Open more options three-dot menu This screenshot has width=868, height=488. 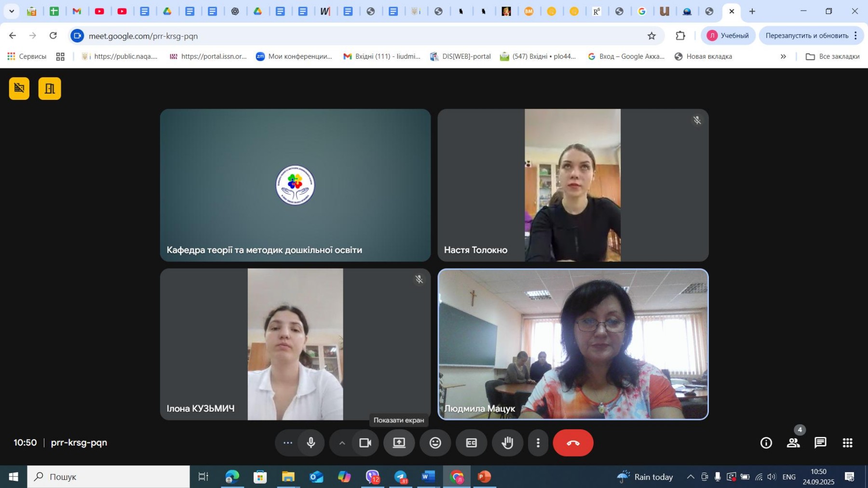tap(538, 443)
